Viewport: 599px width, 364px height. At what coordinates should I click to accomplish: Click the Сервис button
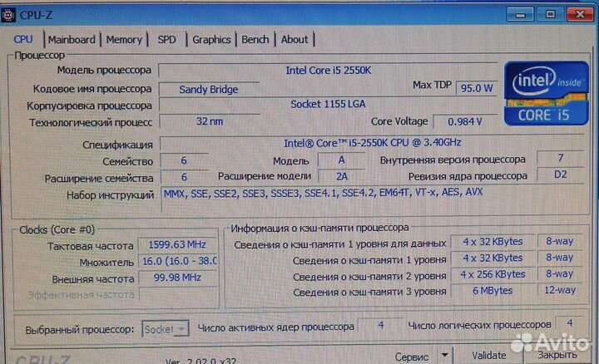[412, 357]
